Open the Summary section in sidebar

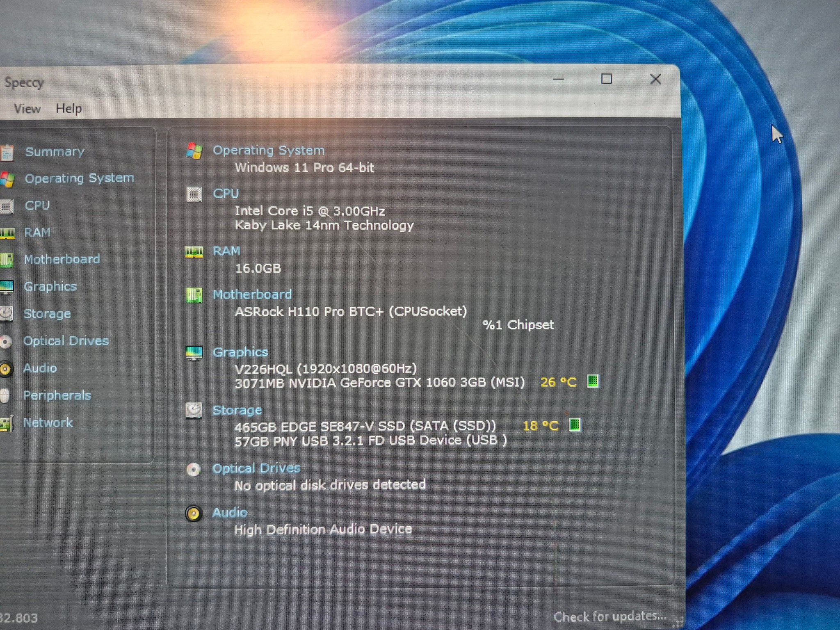click(55, 152)
